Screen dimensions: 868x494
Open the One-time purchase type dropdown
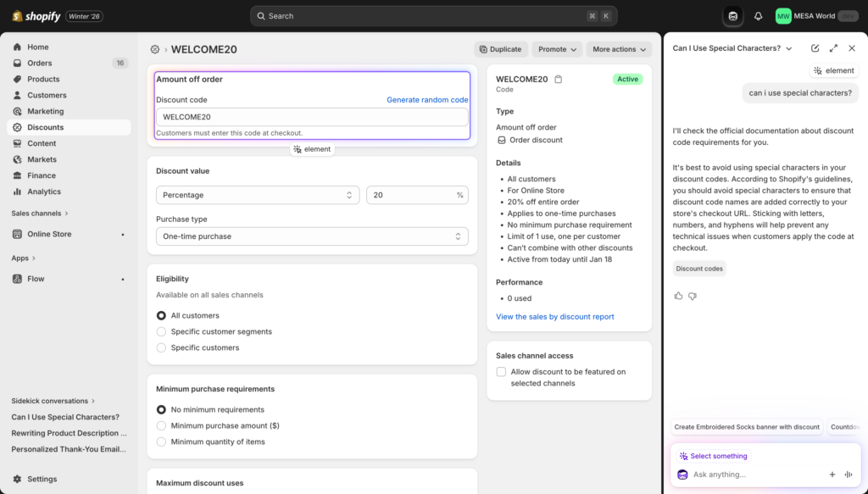[312, 236]
